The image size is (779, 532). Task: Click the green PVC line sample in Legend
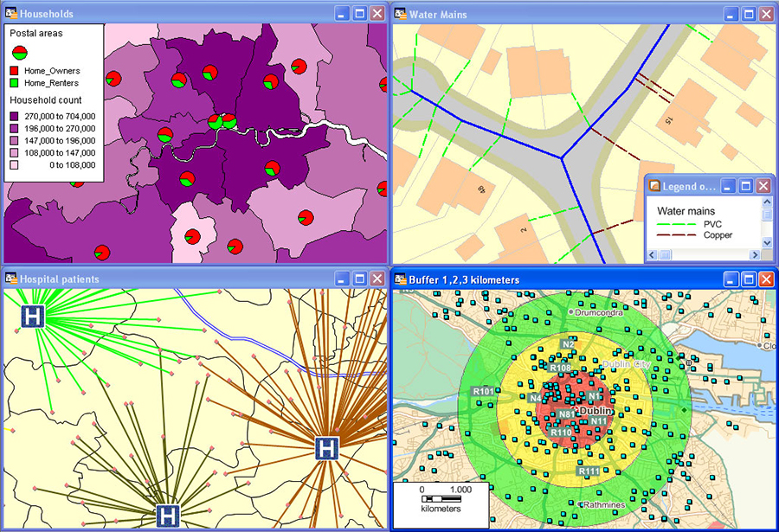pos(676,225)
